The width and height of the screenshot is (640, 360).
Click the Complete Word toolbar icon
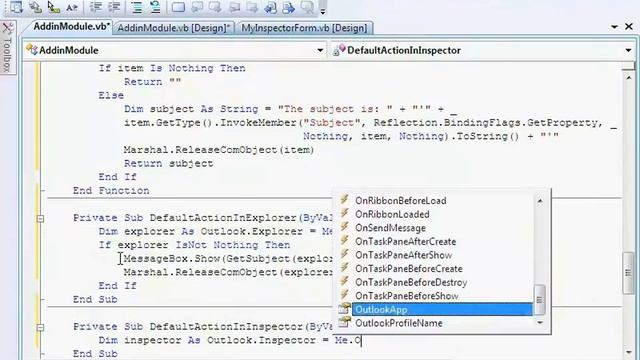point(72,7)
